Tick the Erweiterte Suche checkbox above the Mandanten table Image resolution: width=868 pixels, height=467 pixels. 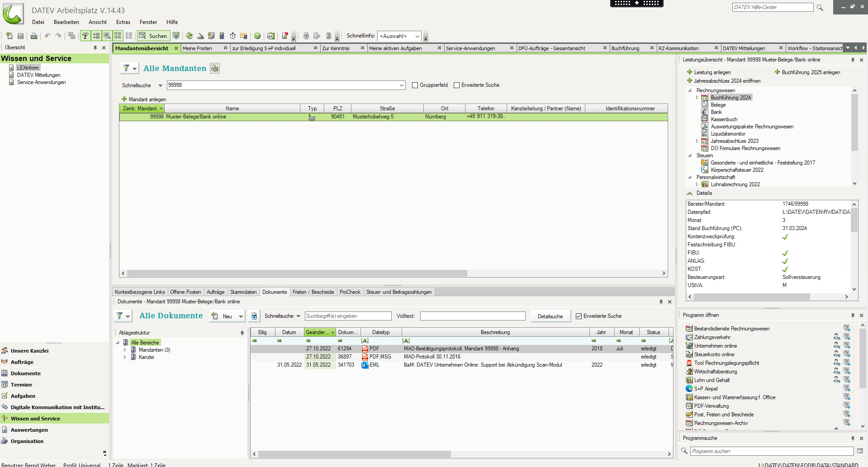[x=456, y=85]
